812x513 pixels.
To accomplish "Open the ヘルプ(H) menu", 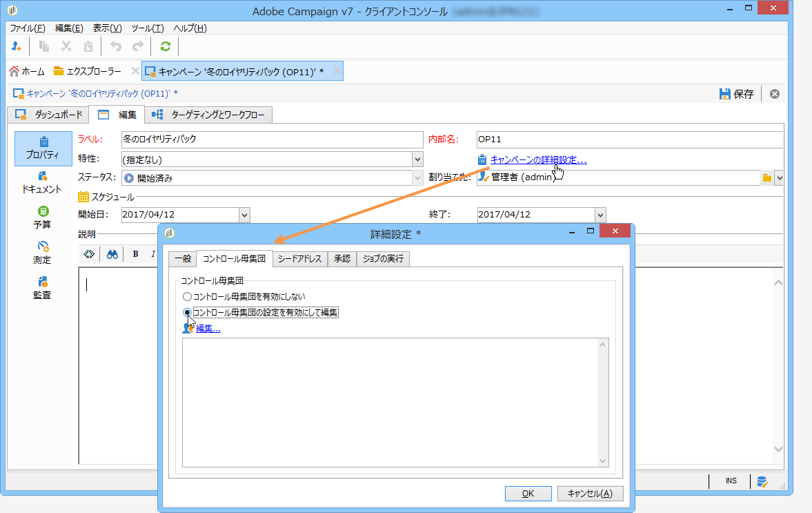I will (190, 28).
